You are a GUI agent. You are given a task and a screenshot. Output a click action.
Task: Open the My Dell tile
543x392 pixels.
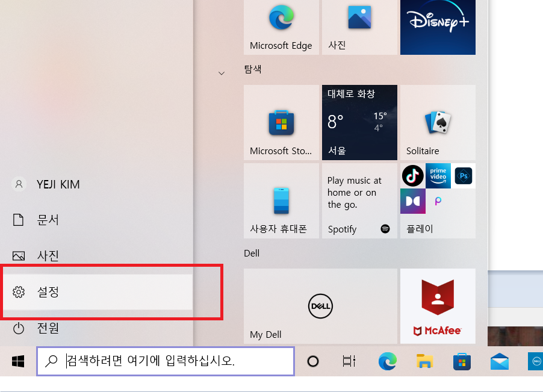click(x=320, y=306)
